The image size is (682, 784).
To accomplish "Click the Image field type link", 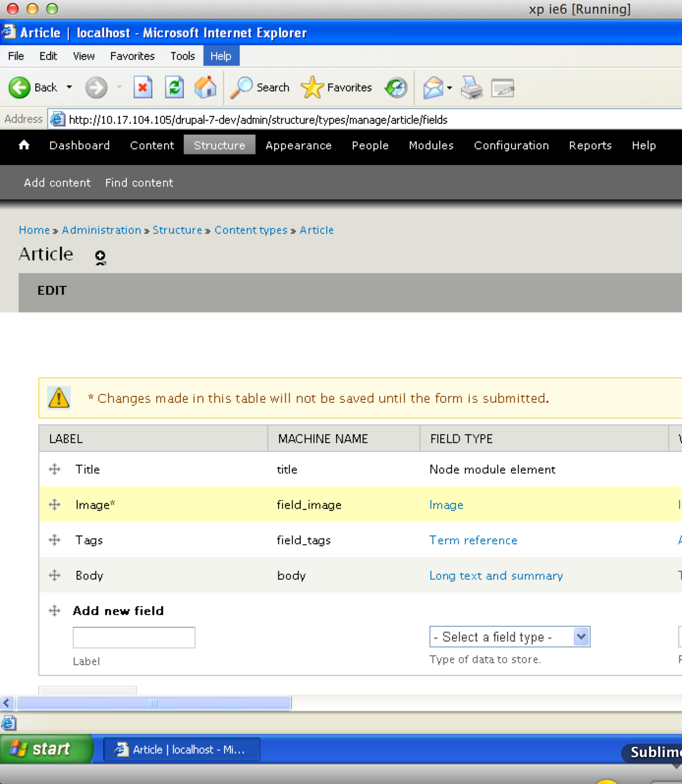I will point(446,505).
